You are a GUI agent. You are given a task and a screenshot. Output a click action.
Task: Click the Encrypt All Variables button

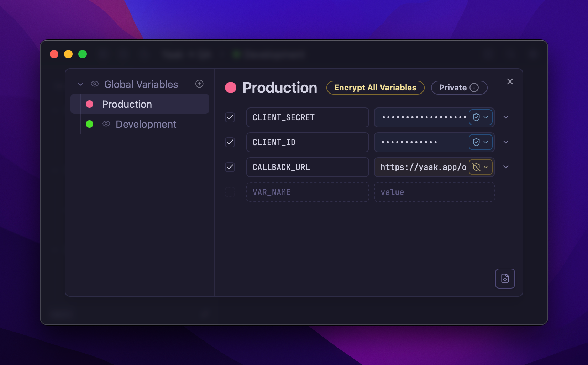click(375, 88)
